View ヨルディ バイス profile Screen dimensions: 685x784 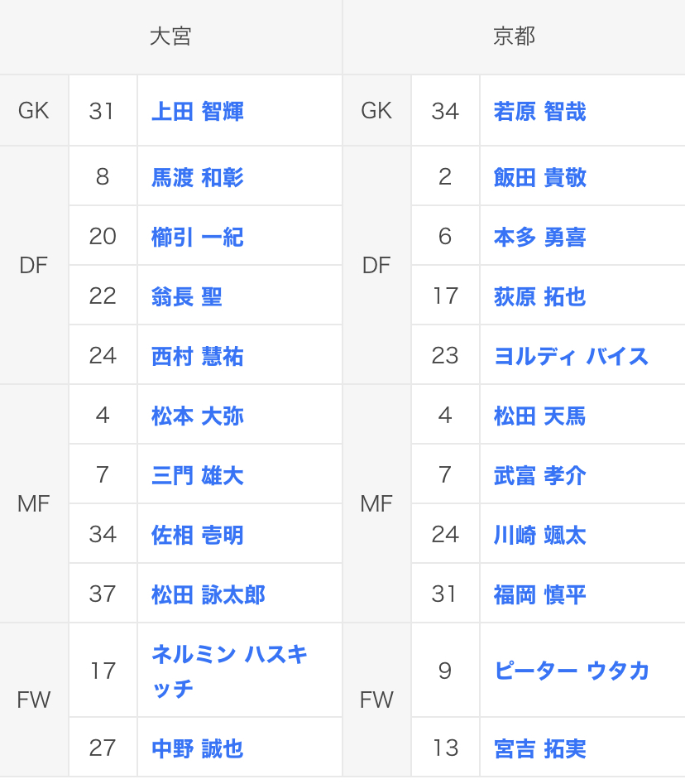(x=571, y=356)
